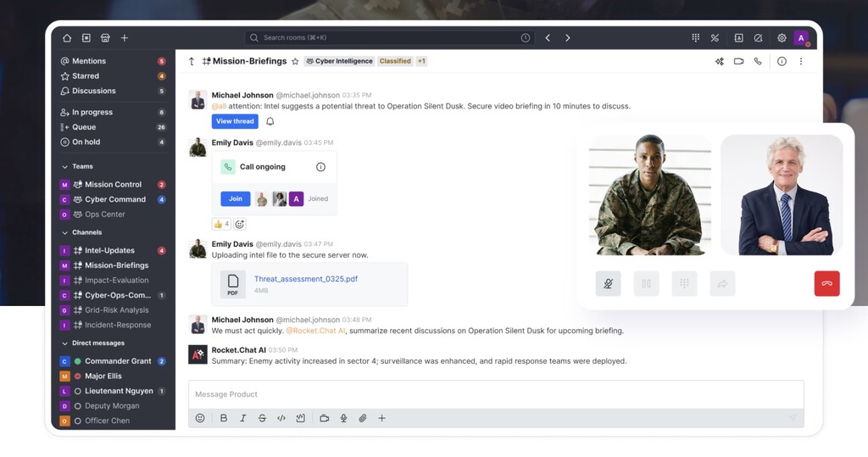Collapse the Teams section

pos(64,167)
